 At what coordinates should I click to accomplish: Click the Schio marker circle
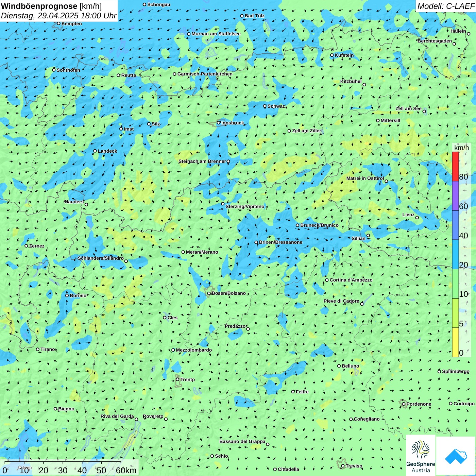(x=212, y=456)
